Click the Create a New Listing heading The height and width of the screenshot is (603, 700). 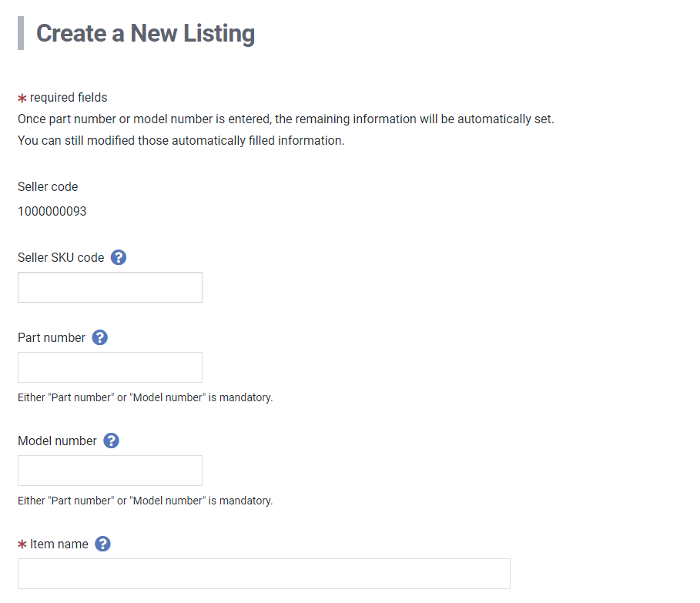[x=146, y=33]
